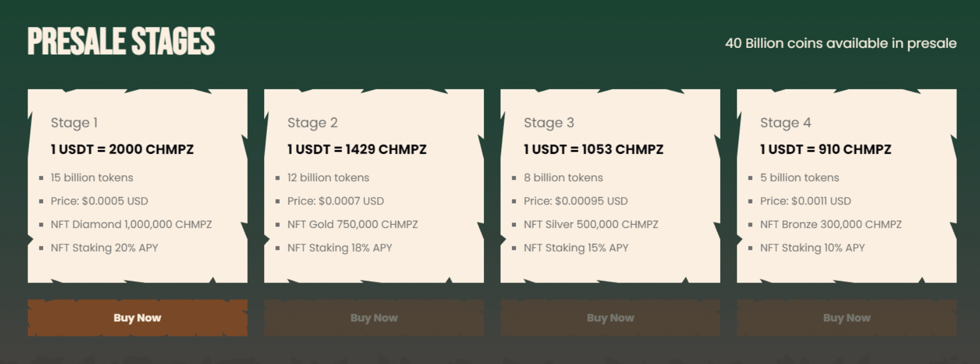Viewport: 980px width, 364px height.
Task: Click 1 USDT = 1429 CHMPZ rate
Action: coord(357,149)
